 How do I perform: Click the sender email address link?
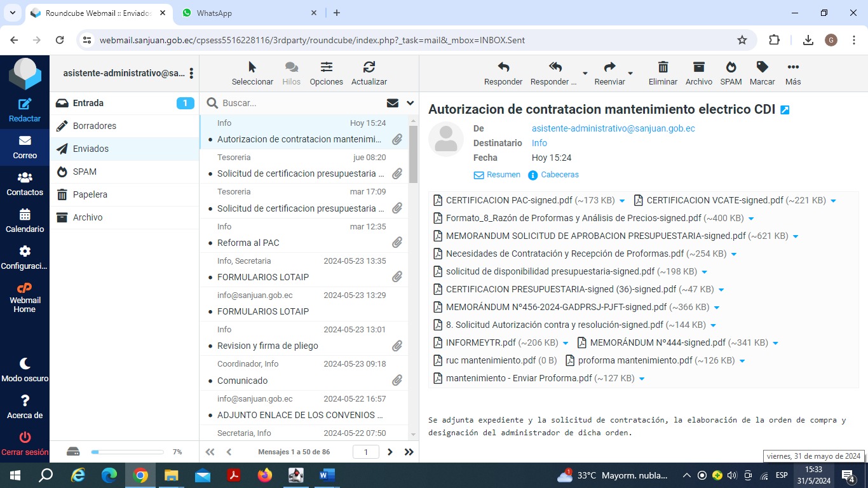coord(613,128)
